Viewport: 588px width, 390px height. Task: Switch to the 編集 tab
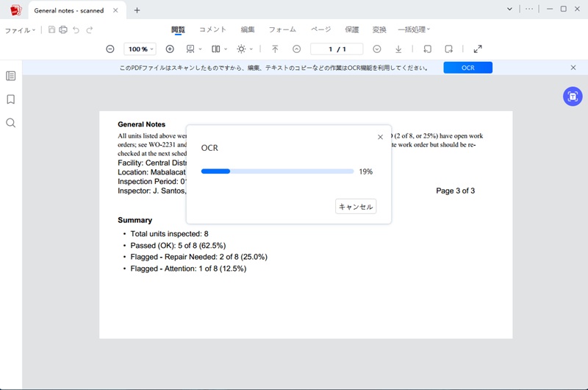pyautogui.click(x=248, y=29)
